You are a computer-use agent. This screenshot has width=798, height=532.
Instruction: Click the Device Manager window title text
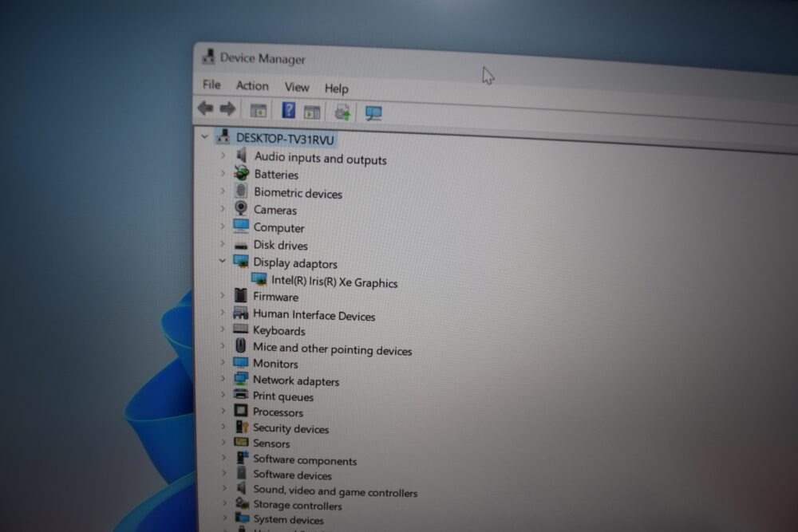[263, 58]
